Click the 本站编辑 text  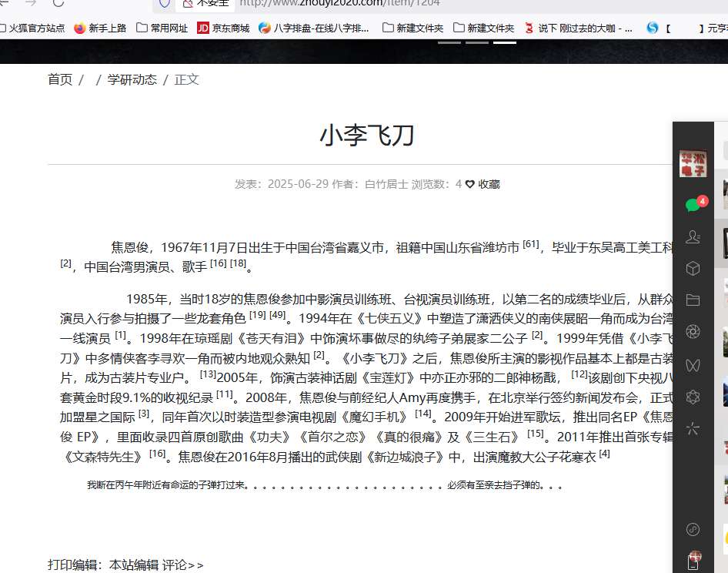[x=134, y=565]
